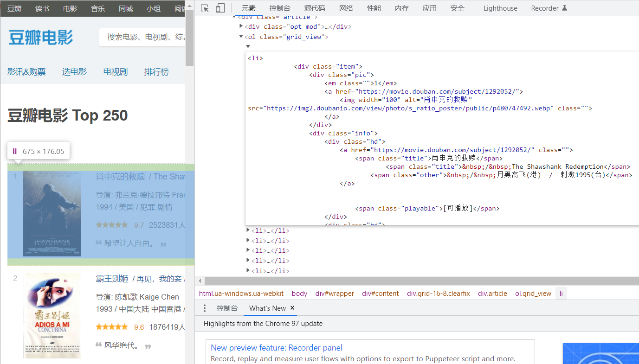
Task: Activate the inspect element picker icon
Action: click(x=205, y=8)
